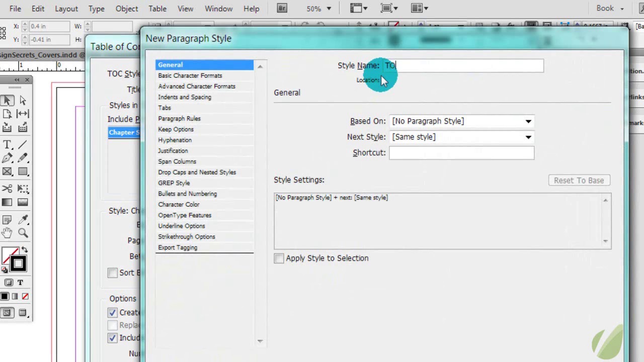Click the Apply None swatch
644x362 pixels.
(x=25, y=297)
